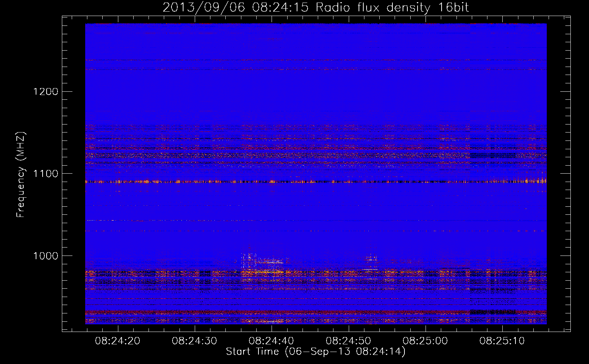Select the 1100 frequency tick label
Image resolution: width=589 pixels, height=364 pixels.
[x=46, y=174]
